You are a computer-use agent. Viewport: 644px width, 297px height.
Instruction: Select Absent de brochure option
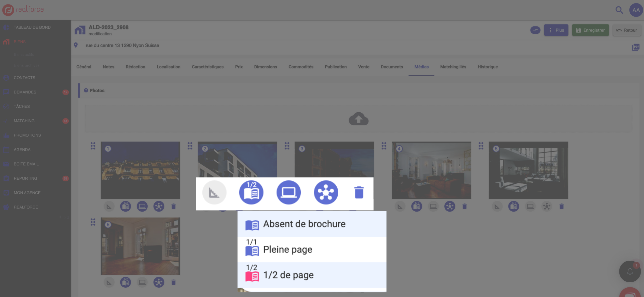(x=312, y=224)
